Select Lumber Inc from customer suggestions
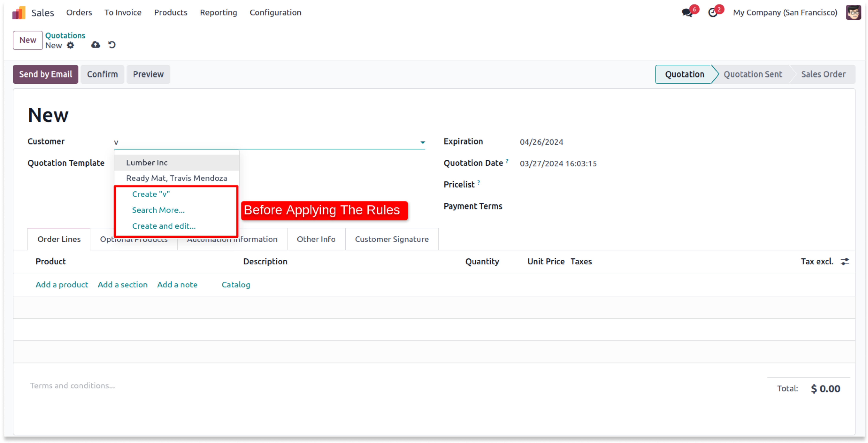This screenshot has width=868, height=443. click(x=147, y=163)
